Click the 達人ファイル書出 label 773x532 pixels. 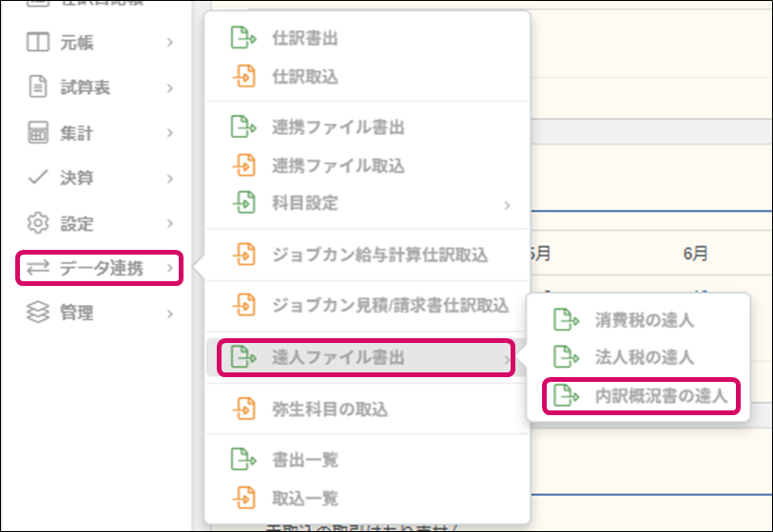338,357
